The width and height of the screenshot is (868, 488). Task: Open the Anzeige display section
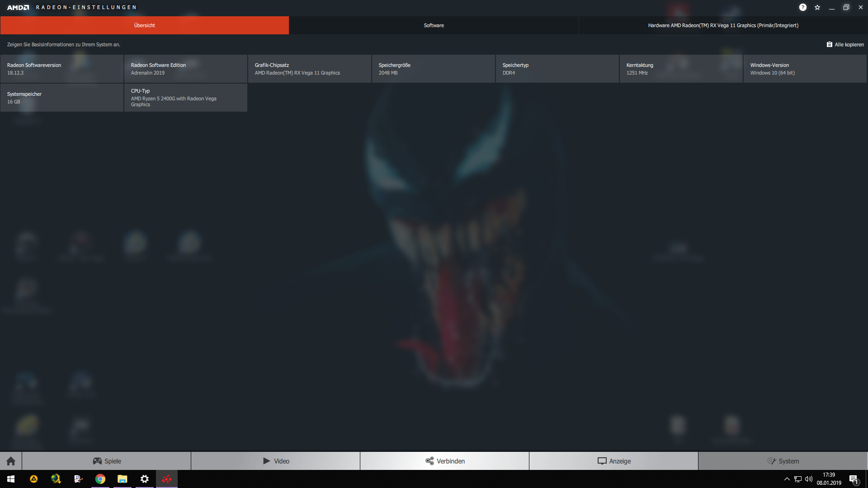(x=614, y=461)
